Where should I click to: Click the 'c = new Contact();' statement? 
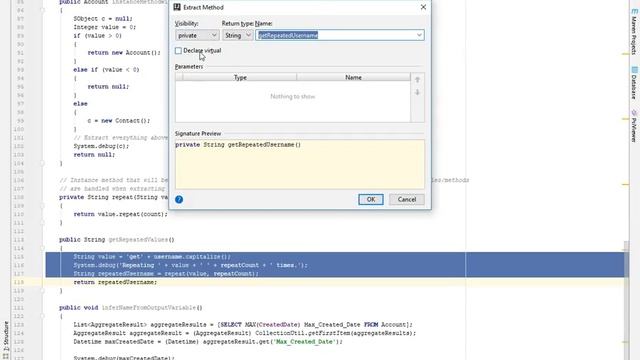(119, 120)
